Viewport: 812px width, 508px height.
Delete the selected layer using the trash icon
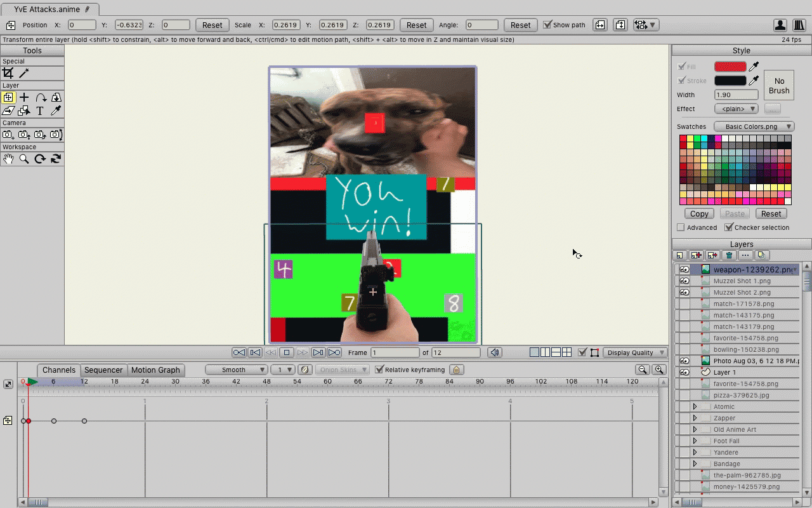730,255
